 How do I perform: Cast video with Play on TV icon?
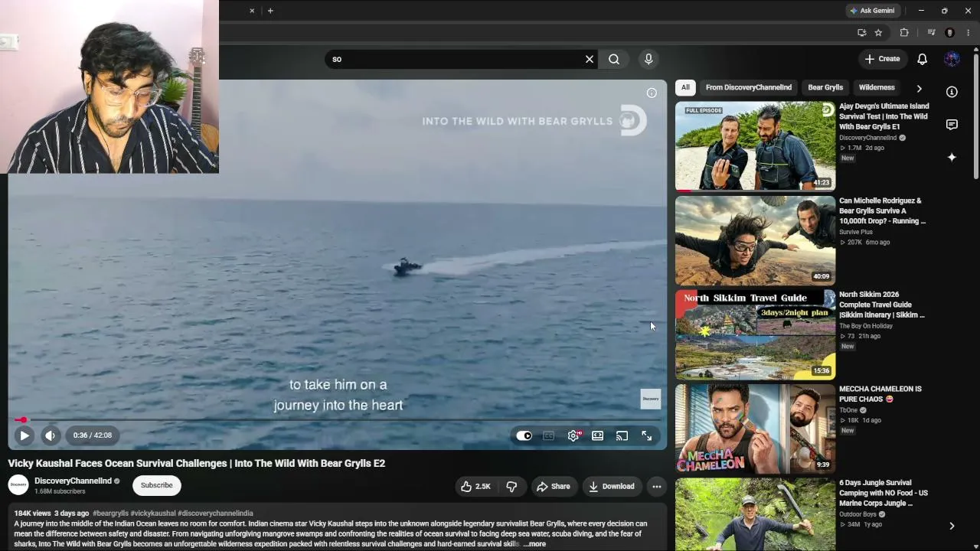click(x=622, y=435)
